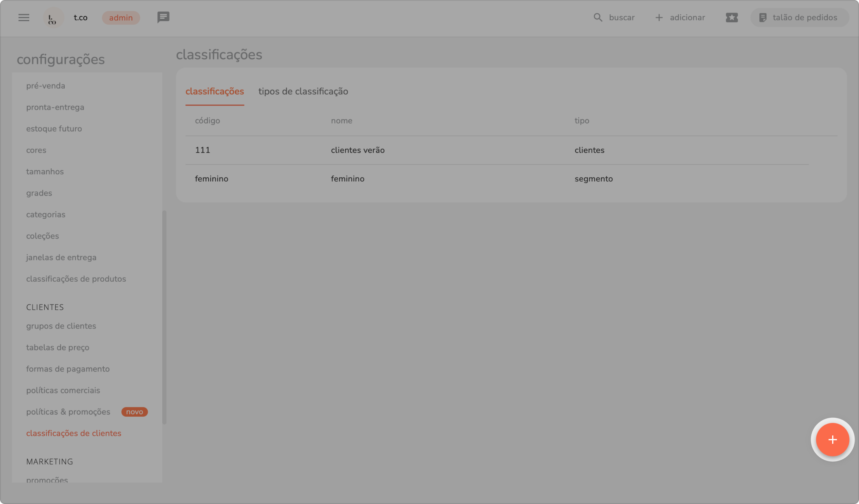The image size is (859, 504).
Task: Open the clientes verão row
Action: 358,150
